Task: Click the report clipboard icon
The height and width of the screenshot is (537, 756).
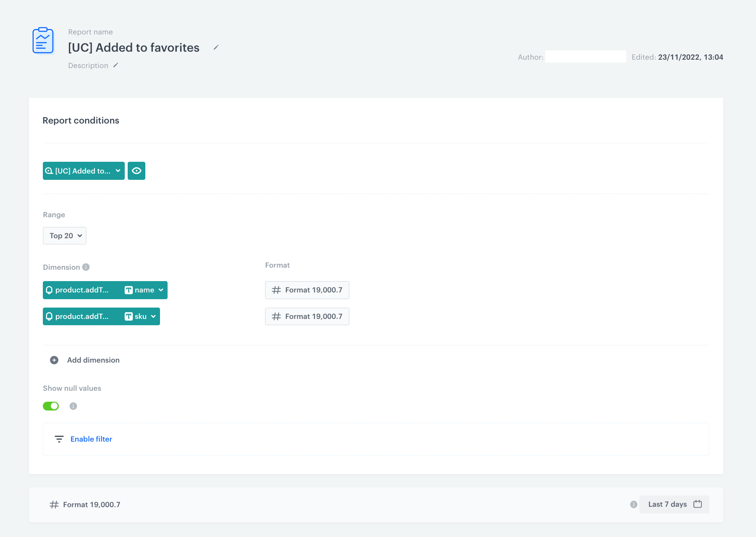Action: 43,41
